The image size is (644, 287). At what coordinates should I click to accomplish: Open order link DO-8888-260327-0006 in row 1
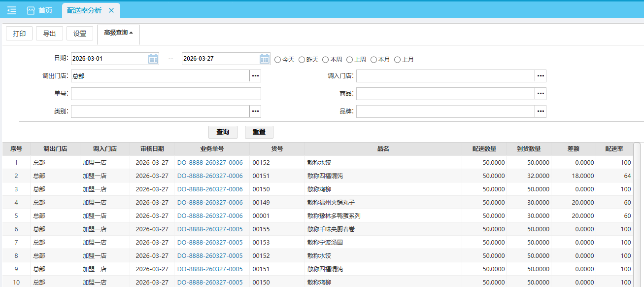(x=210, y=163)
